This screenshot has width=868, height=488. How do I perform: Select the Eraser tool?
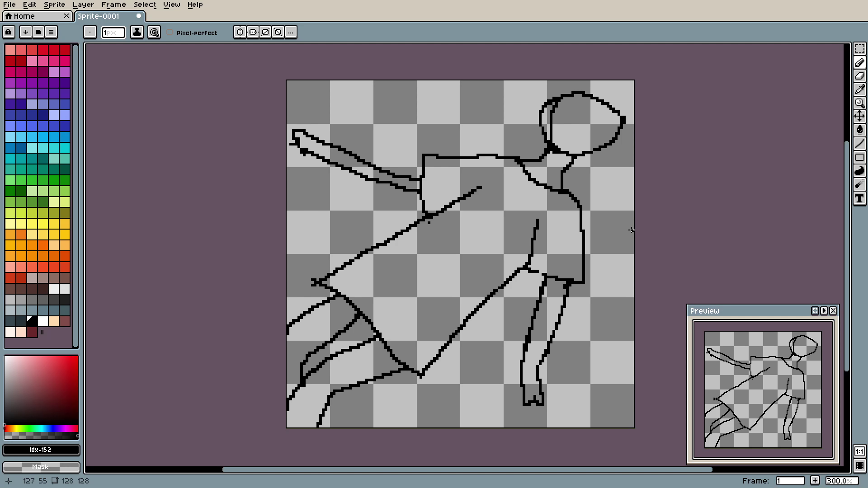coord(859,76)
